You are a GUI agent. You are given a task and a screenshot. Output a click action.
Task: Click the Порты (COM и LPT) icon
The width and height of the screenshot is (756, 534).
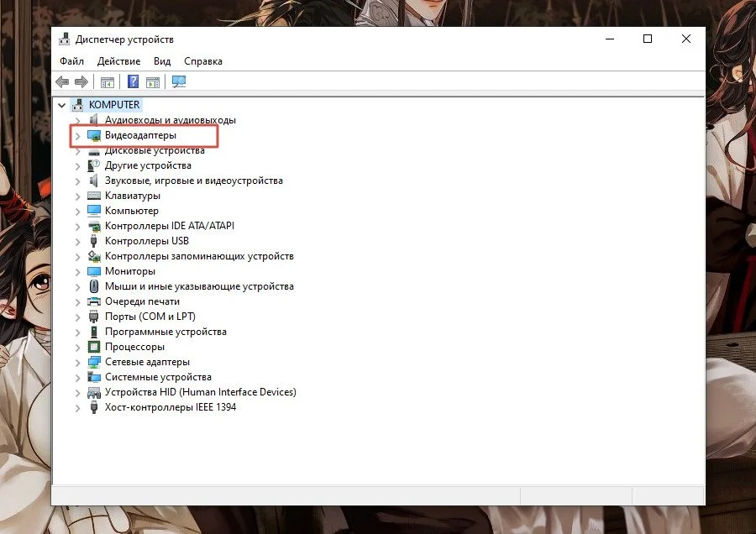pos(94,317)
